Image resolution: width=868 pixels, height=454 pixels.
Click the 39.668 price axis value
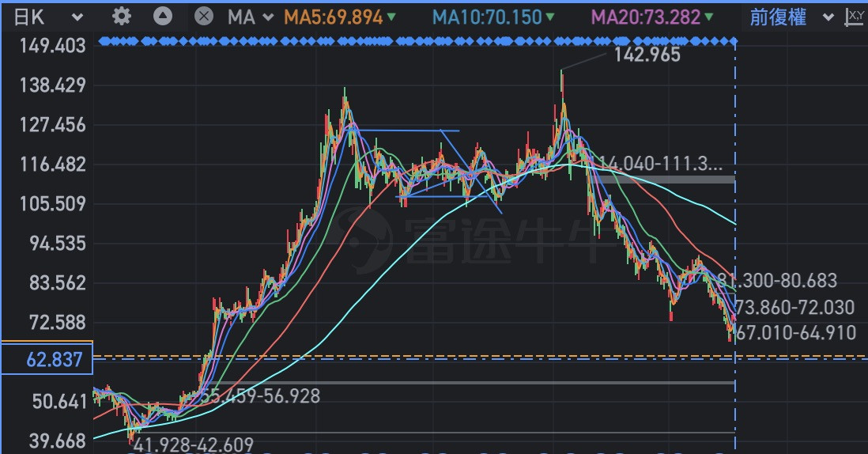(x=58, y=441)
